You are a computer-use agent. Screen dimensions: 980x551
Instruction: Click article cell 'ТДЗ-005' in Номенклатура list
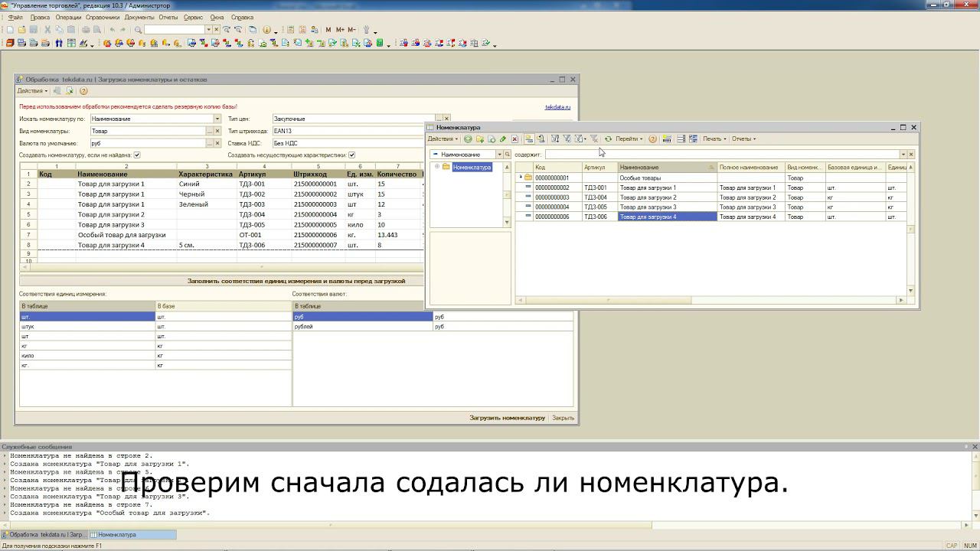click(x=599, y=207)
